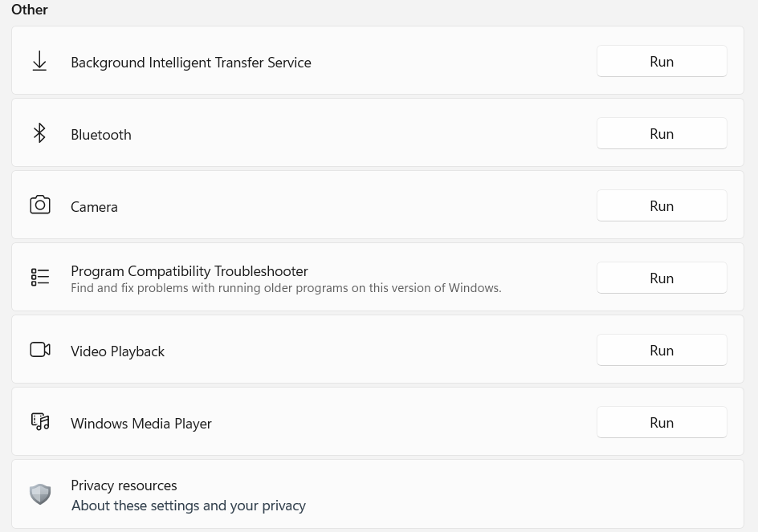This screenshot has width=758, height=532.
Task: Click the Video Playback camcorder icon
Action: coord(40,350)
